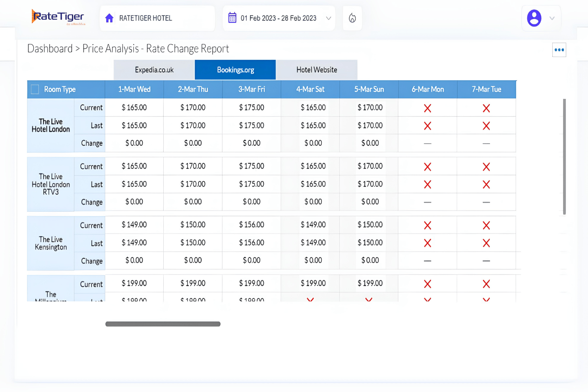Click Live Kensington Last 2-Mar $150.00

coord(193,243)
